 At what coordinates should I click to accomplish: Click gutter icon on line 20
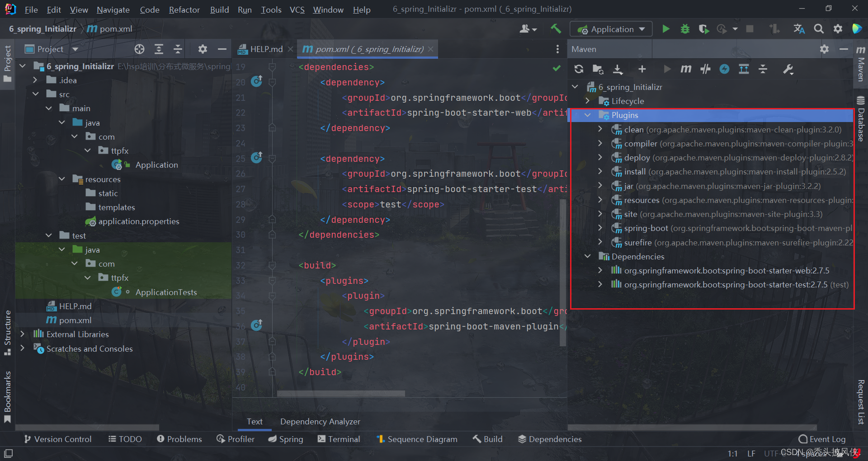(257, 81)
